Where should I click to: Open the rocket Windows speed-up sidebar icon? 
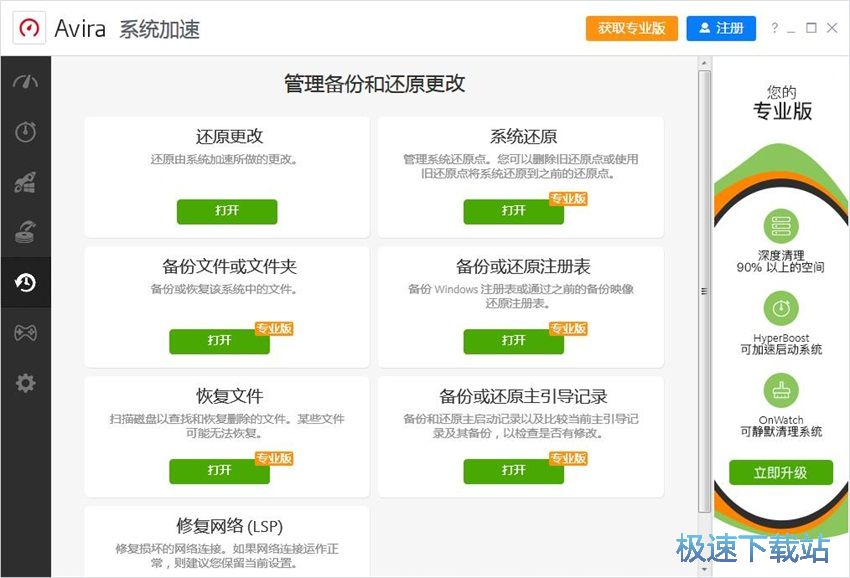pyautogui.click(x=25, y=182)
